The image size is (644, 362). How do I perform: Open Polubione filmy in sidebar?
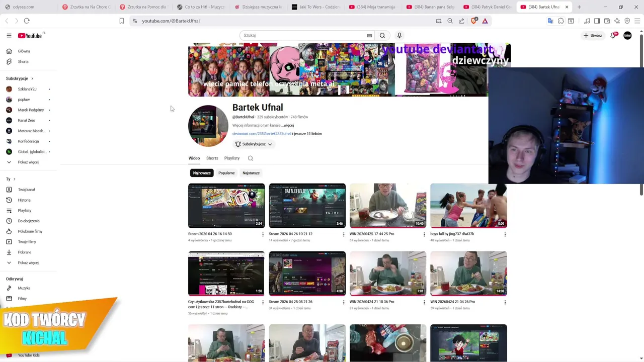[30, 231]
